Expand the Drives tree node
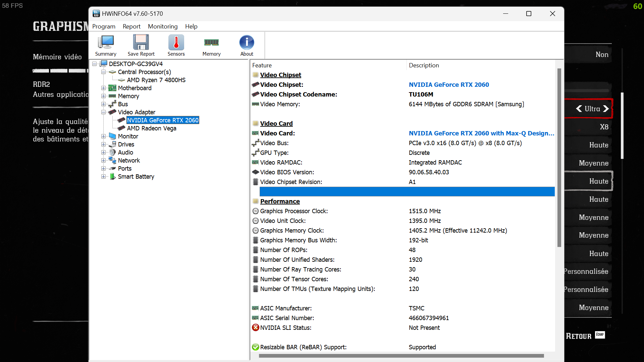The image size is (644, 362). tap(104, 144)
